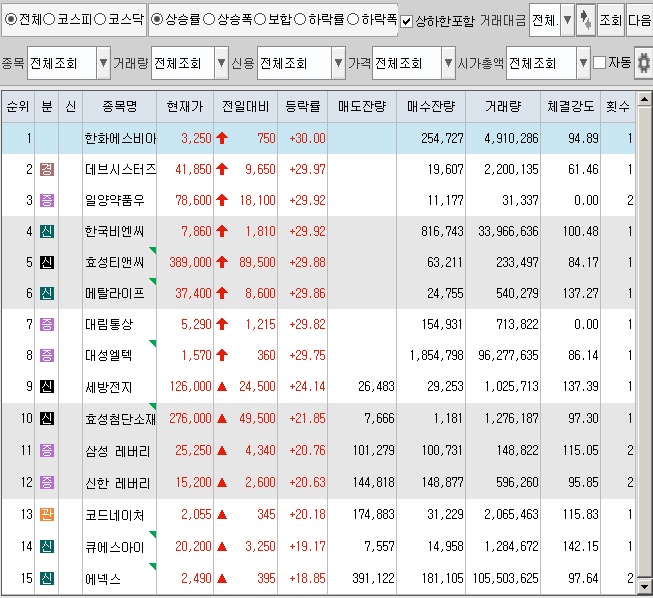Open the 거래대금 dropdown

click(x=567, y=20)
